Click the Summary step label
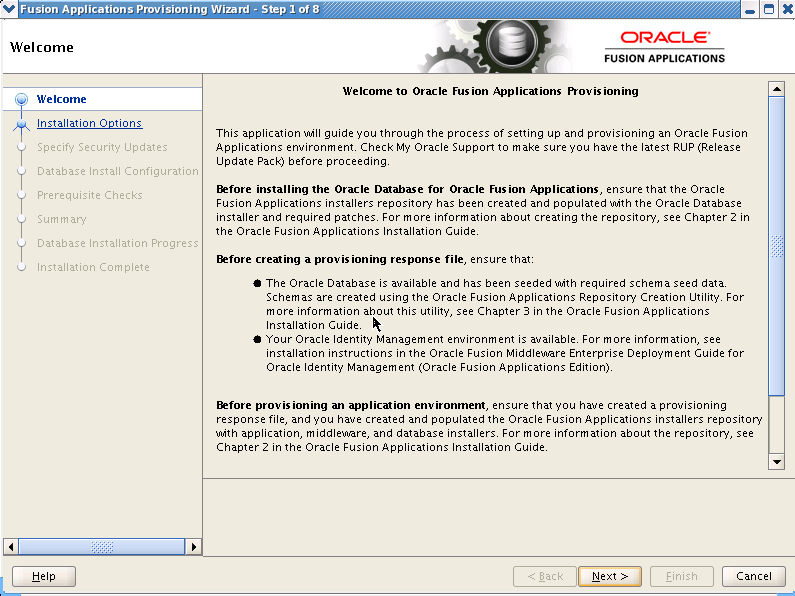 point(61,219)
